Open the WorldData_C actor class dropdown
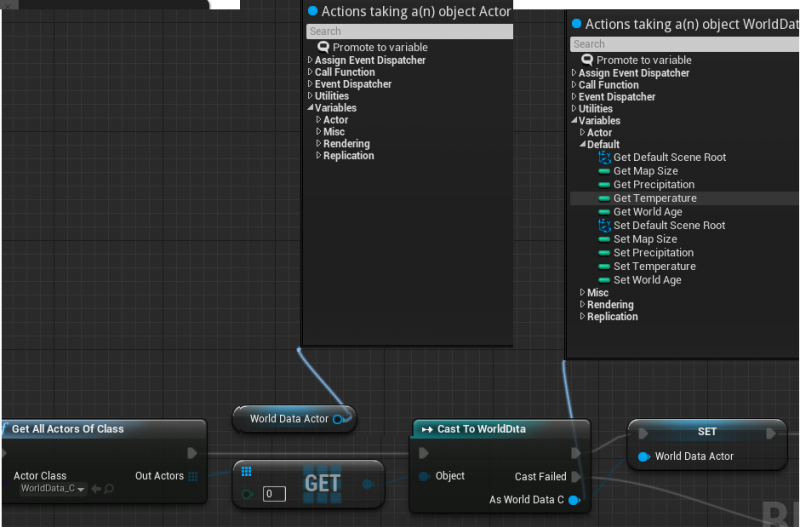This screenshot has height=527, width=800. pos(53,489)
